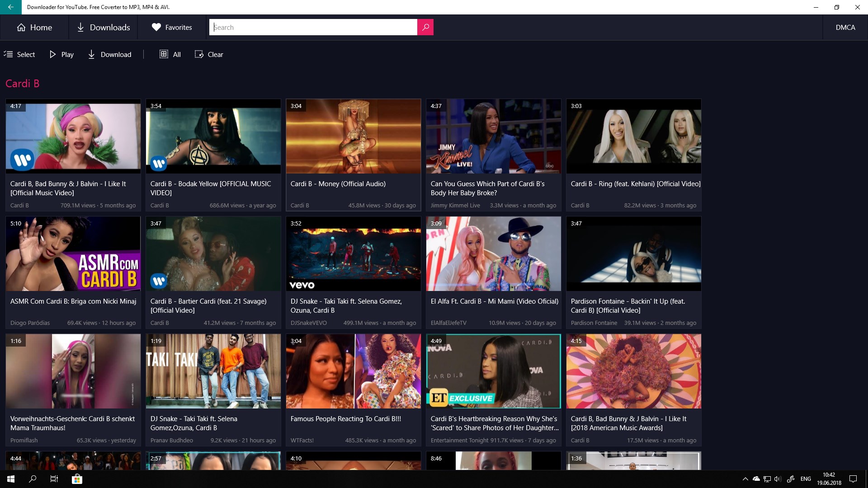The height and width of the screenshot is (488, 868).
Task: Open the Promiflash Vorweihnachts-Geschenk thumbnail
Action: 73,371
